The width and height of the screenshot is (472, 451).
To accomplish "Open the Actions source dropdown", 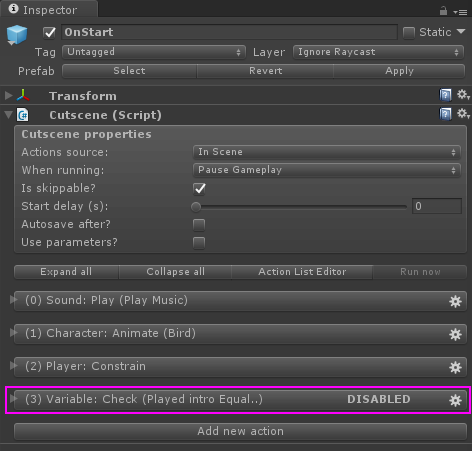I will click(327, 152).
